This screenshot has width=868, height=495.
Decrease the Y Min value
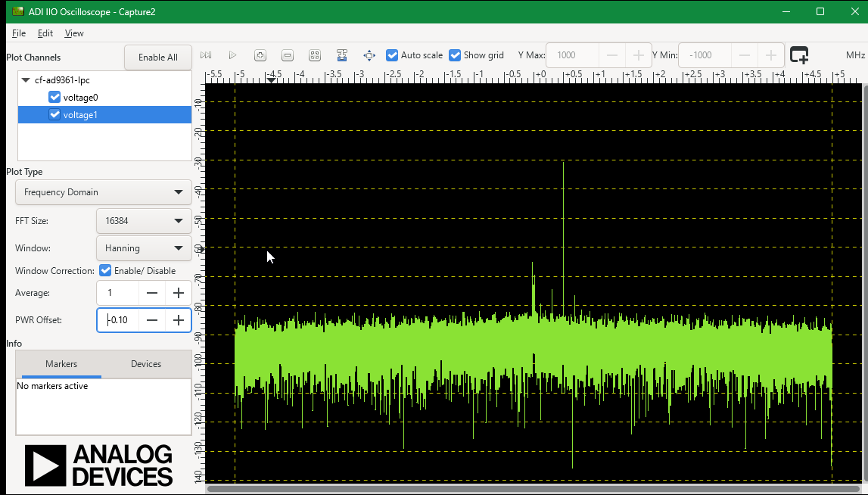745,55
